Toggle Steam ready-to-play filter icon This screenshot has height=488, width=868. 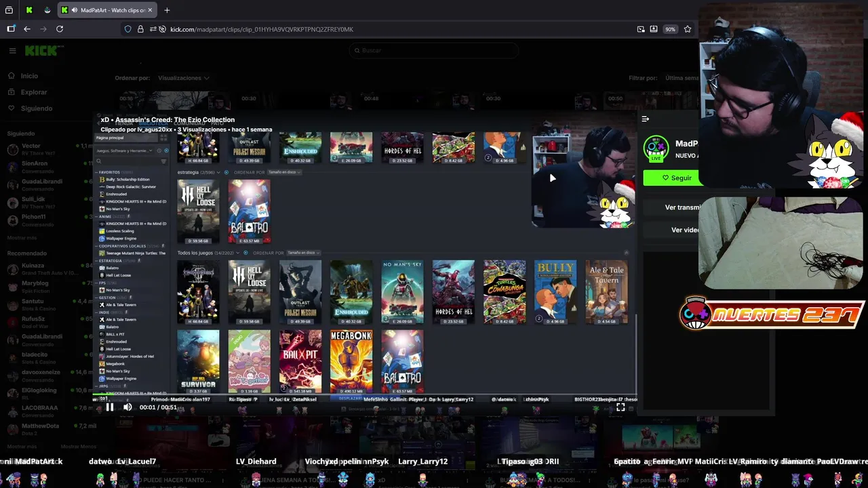coord(166,150)
